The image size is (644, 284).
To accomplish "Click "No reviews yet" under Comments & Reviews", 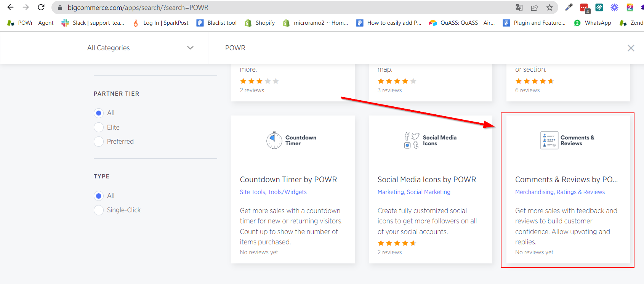I will [x=534, y=252].
